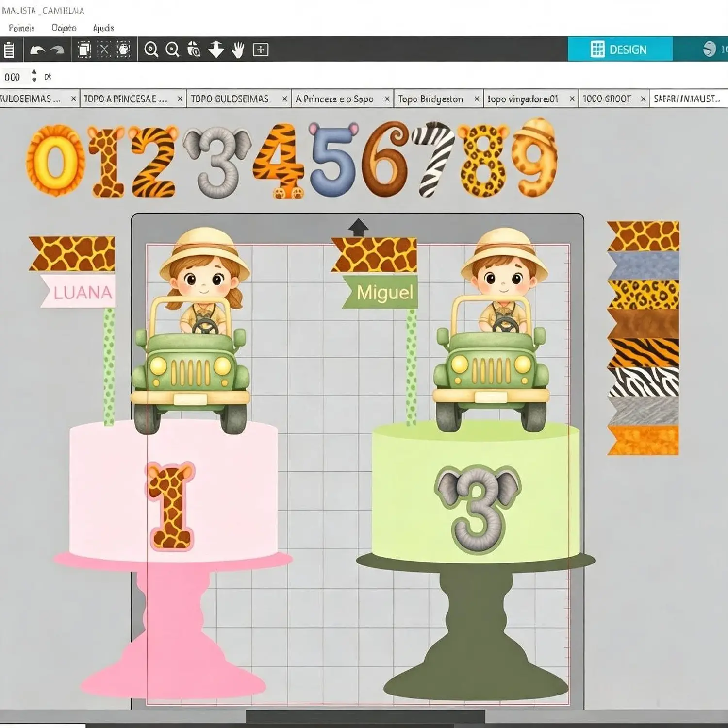Switch to the DESIGN tab
This screenshot has height=728, width=728.
(x=620, y=49)
